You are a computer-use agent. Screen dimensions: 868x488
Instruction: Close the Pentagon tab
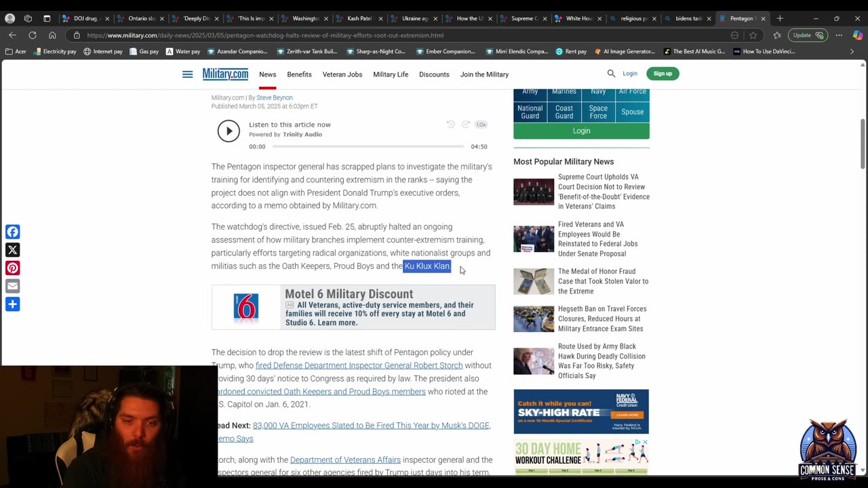coord(764,18)
